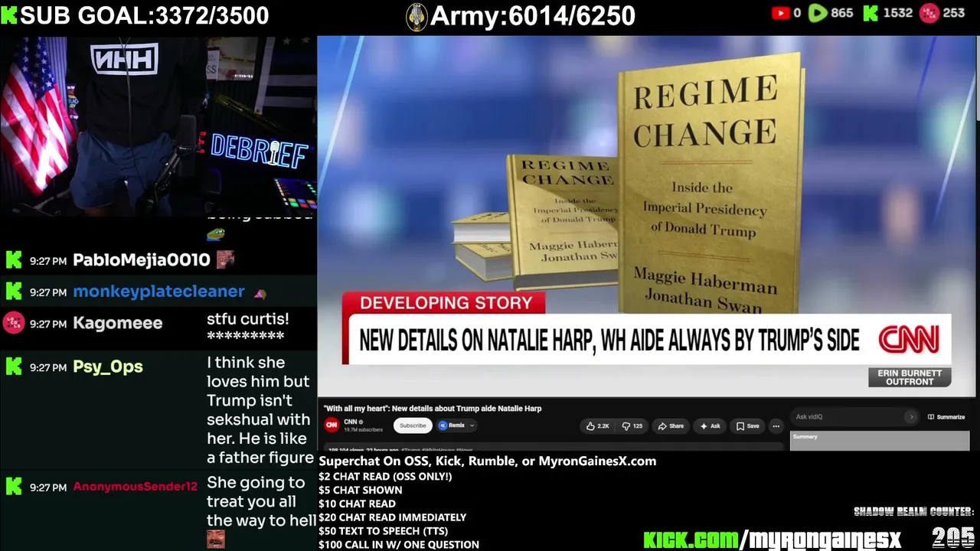This screenshot has height=551, width=980.
Task: Click the emote under AnonymousSender12's message
Action: (x=216, y=539)
